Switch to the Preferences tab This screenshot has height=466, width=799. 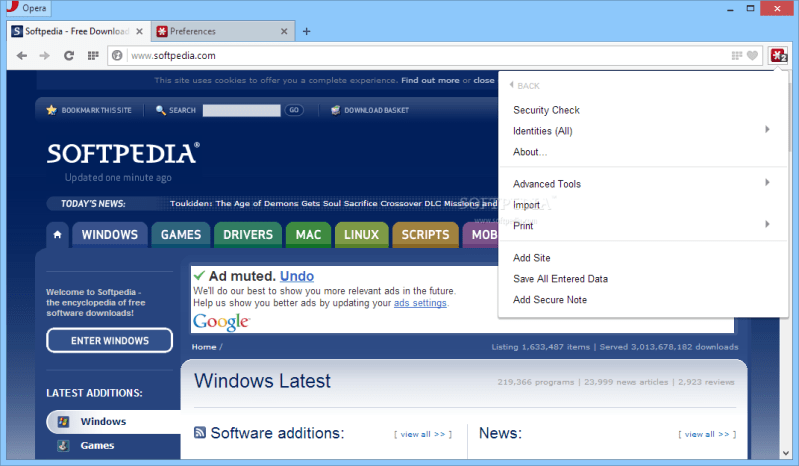(220, 31)
